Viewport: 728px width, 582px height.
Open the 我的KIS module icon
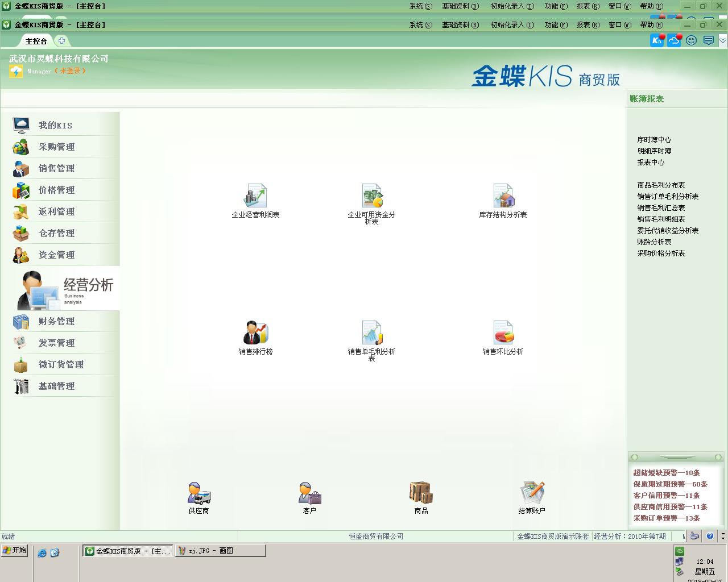pyautogui.click(x=21, y=125)
